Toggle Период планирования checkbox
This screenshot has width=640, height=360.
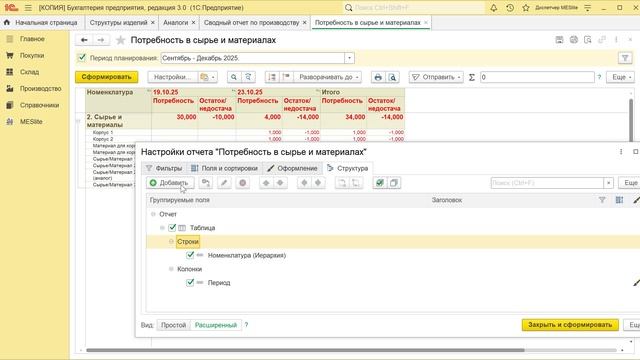82,58
